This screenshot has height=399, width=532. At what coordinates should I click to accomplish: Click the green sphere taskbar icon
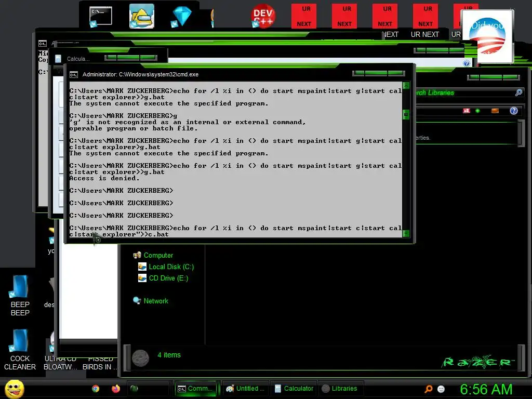click(x=134, y=389)
